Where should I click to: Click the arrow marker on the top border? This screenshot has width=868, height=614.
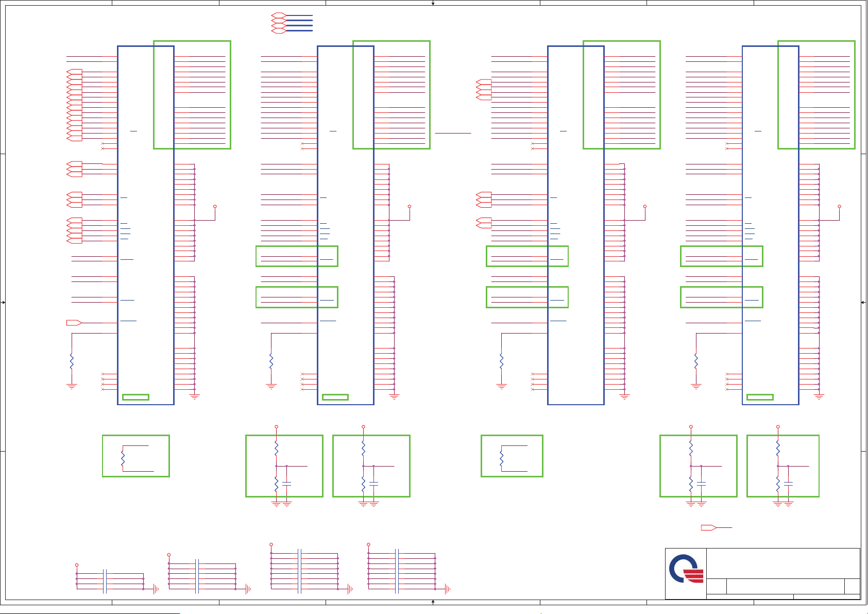coord(433,3)
